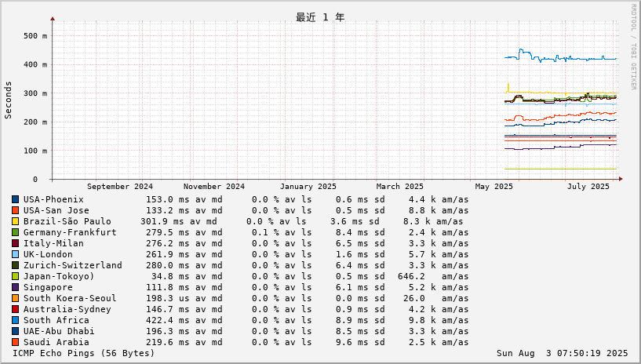Click the South Africa blue legend swatch
This screenshot has width=641, height=364.
pyautogui.click(x=15, y=320)
